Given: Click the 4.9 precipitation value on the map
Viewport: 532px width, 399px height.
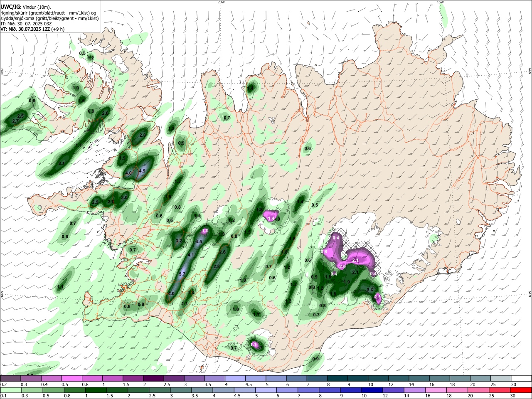Looking at the screenshot, I should coord(142,171).
